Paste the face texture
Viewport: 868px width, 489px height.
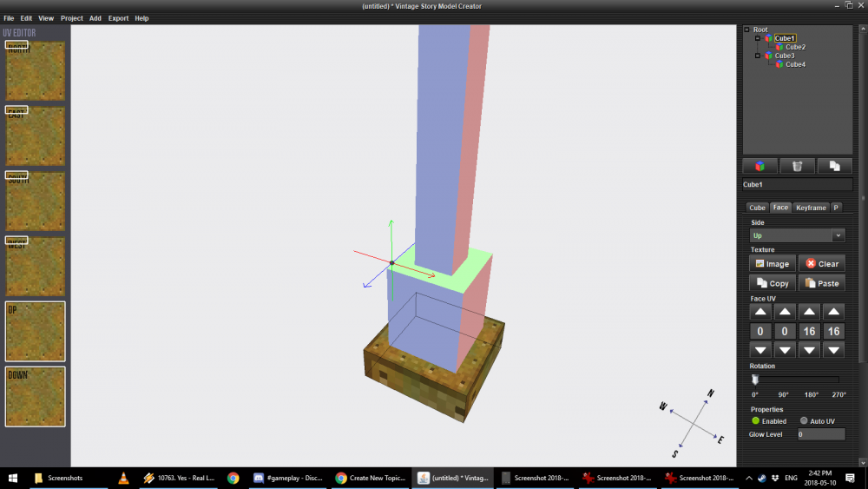point(821,283)
